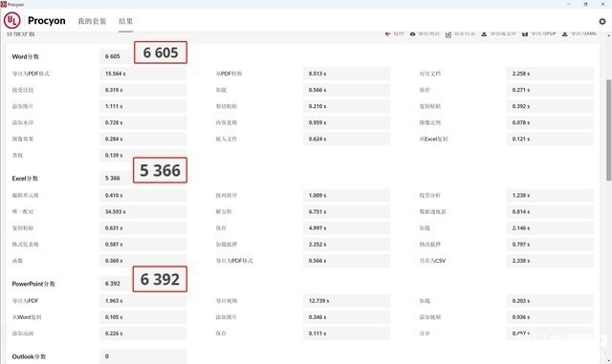612x364 pixels.
Task: Click the PowerPoint分数 label
Action: (x=33, y=284)
